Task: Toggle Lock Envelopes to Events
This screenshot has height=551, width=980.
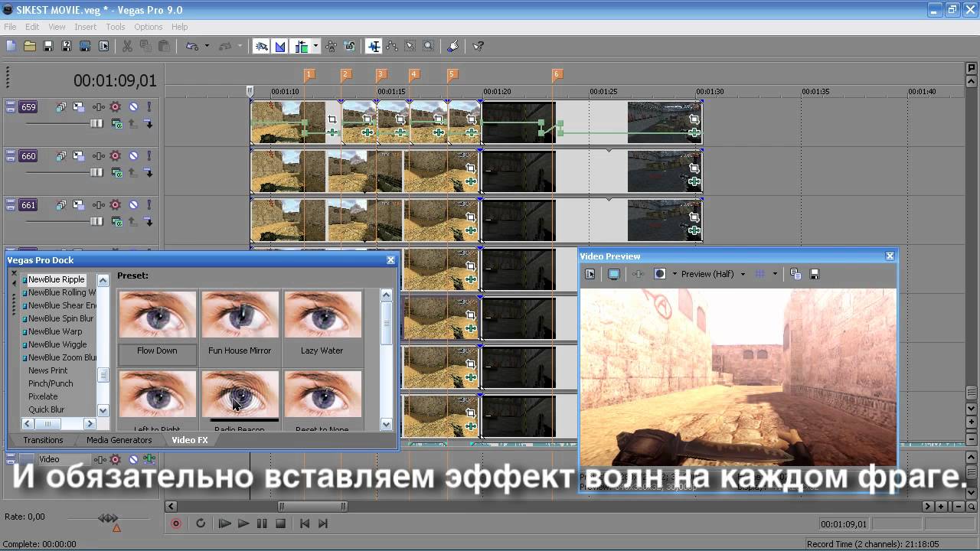Action: (332, 47)
